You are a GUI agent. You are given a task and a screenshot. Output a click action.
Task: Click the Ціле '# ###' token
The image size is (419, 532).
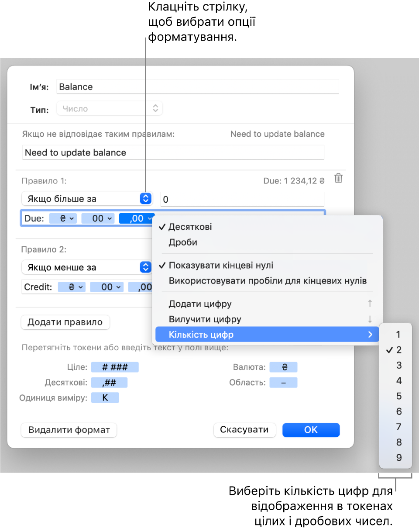[114, 367]
